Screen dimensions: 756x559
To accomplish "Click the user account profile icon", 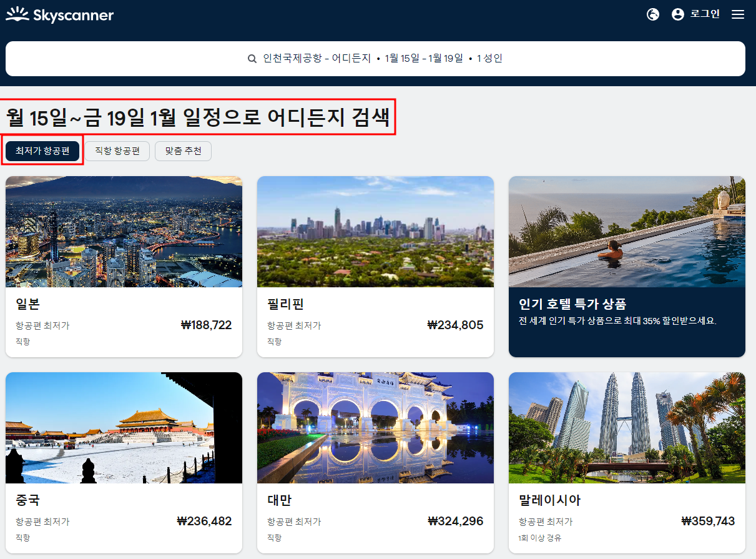I will [x=678, y=14].
